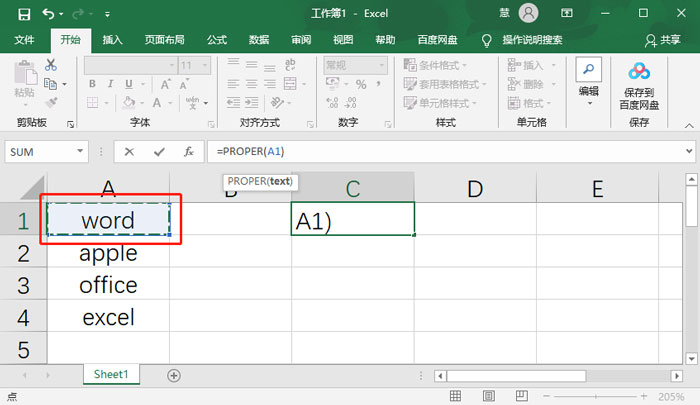Cancel formula entry with the X button
Viewport: 700px width, 405px height.
pos(129,152)
